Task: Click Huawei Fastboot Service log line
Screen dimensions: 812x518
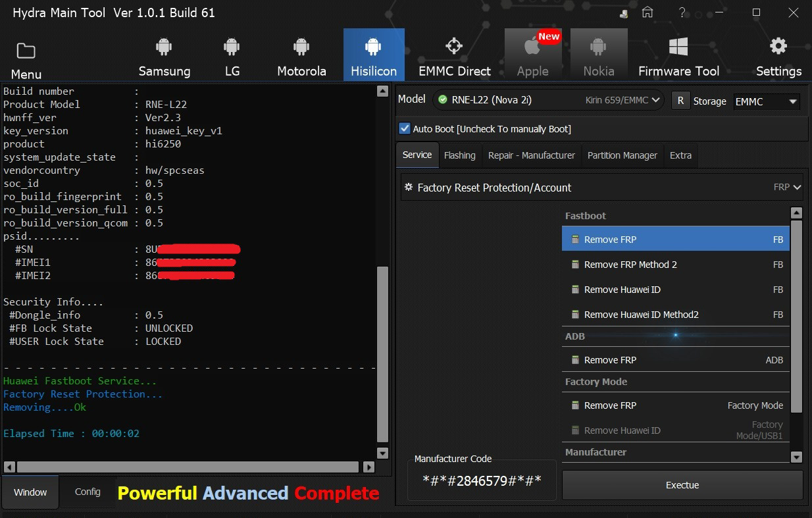Action: pos(80,380)
